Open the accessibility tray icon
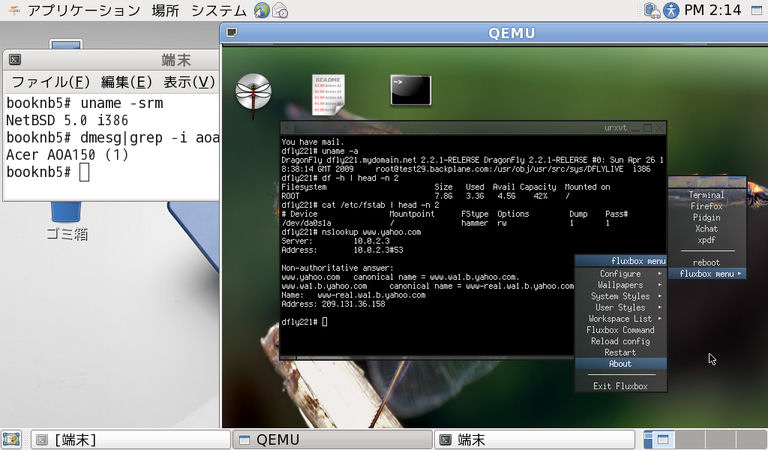Viewport: 768px width, 450px height. (671, 10)
